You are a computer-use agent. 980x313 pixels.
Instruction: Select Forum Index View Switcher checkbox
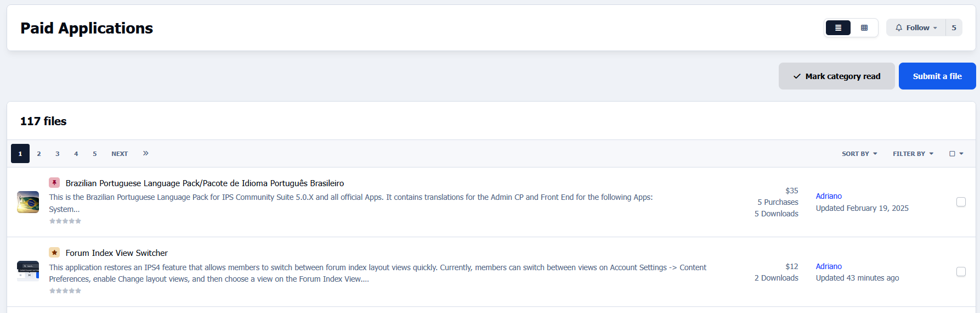961,272
